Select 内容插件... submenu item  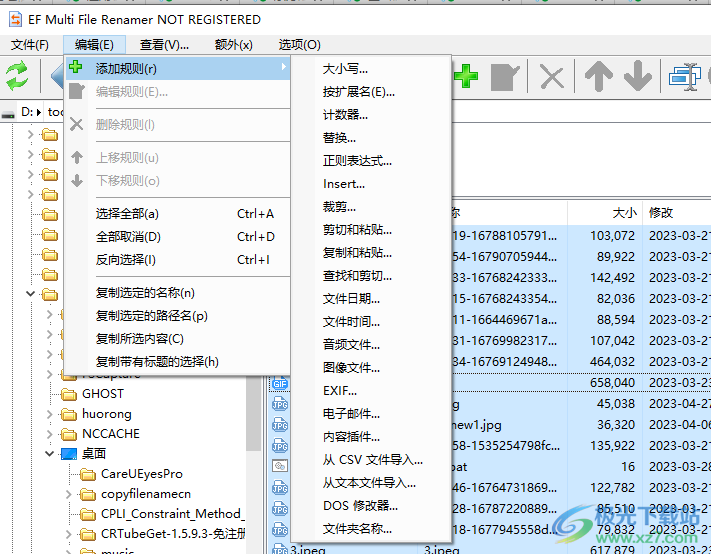(x=371, y=437)
